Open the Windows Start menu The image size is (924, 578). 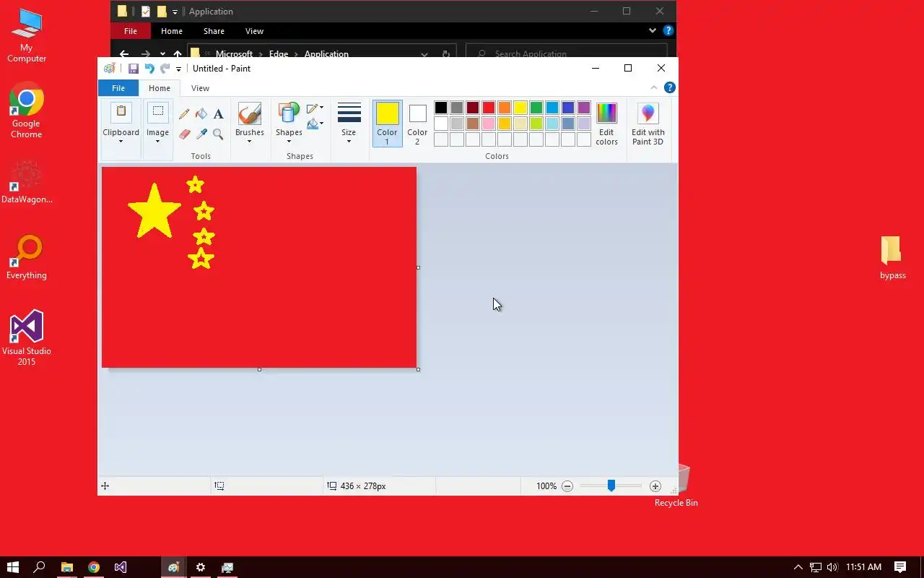(13, 567)
